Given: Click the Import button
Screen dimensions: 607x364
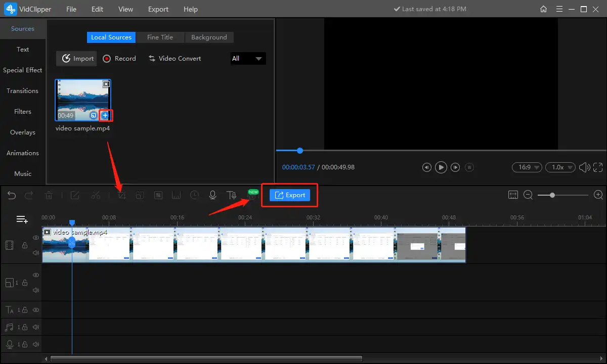Looking at the screenshot, I should (78, 59).
